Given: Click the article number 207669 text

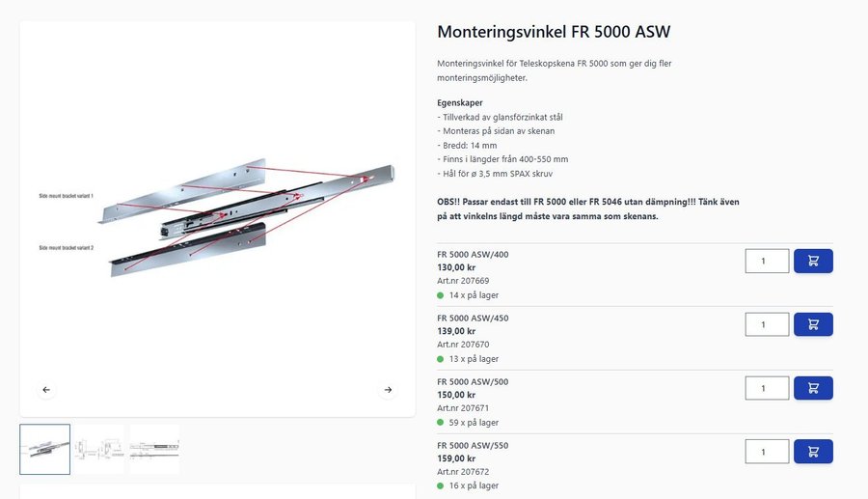Looking at the screenshot, I should 463,281.
